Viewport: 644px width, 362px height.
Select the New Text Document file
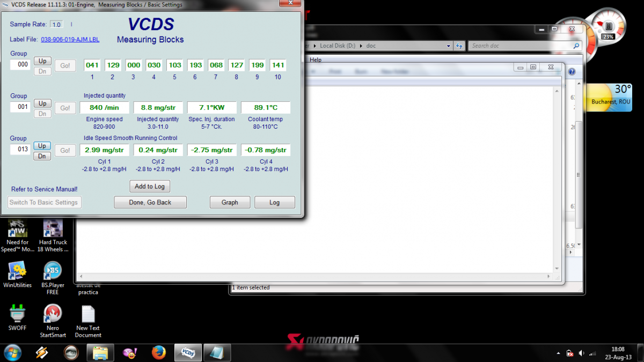(88, 321)
